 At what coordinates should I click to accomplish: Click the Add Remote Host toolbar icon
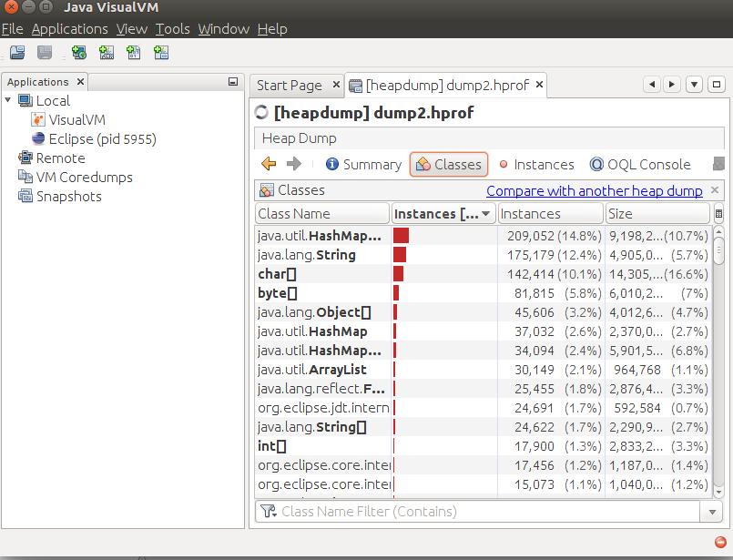(x=79, y=52)
